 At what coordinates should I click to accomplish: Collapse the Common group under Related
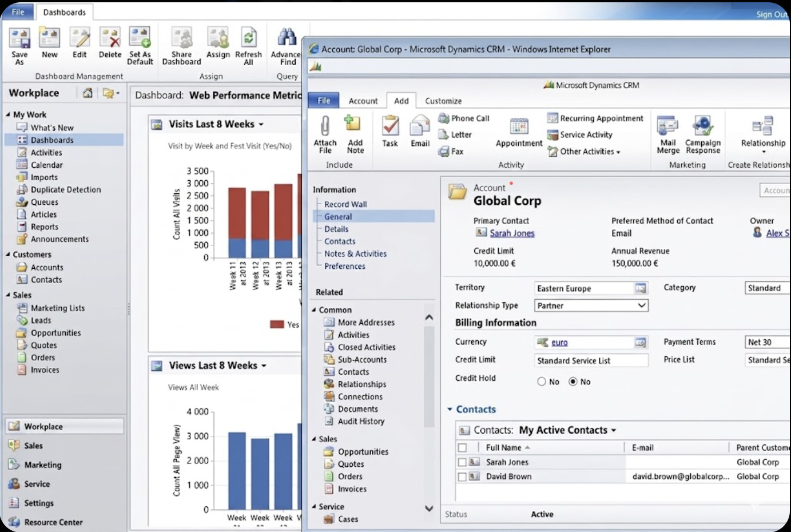click(314, 310)
